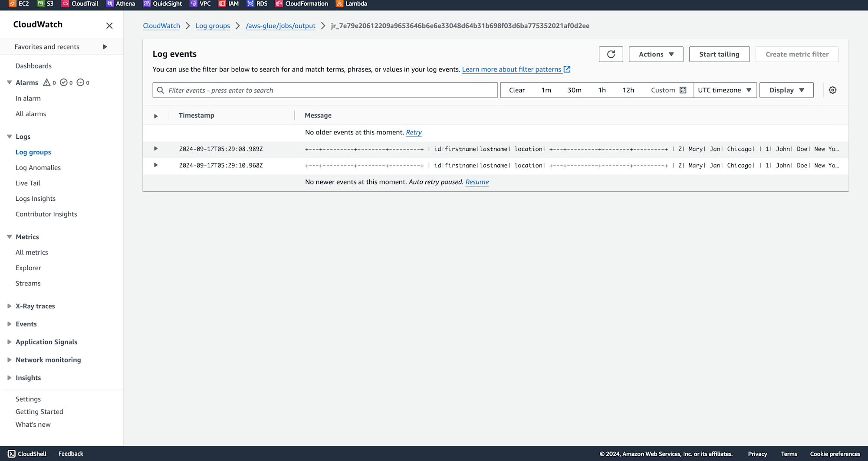
Task: Open Contributor Insights
Action: 46,214
